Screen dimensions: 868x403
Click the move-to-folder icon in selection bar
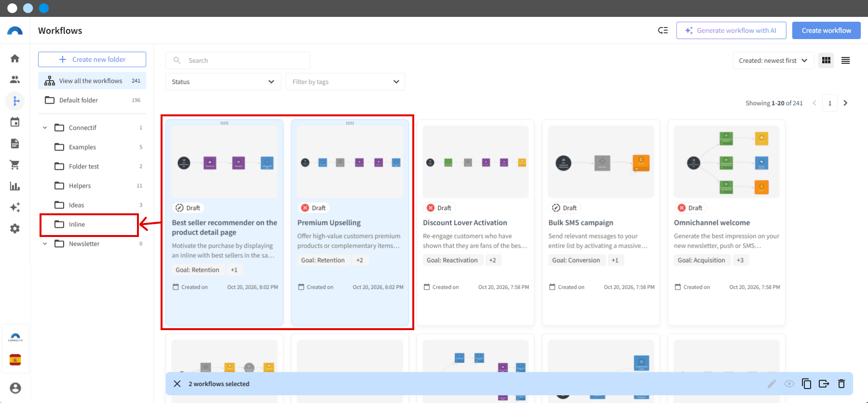(824, 384)
